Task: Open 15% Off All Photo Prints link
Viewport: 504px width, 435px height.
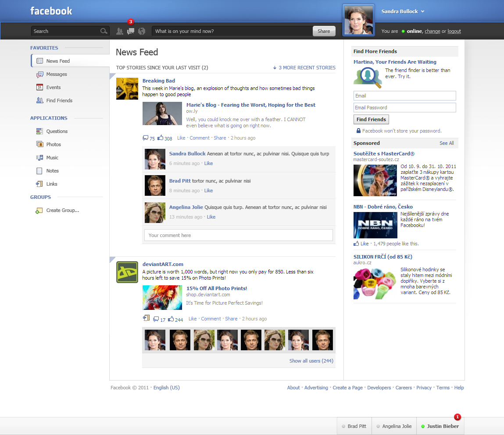Action: point(217,288)
